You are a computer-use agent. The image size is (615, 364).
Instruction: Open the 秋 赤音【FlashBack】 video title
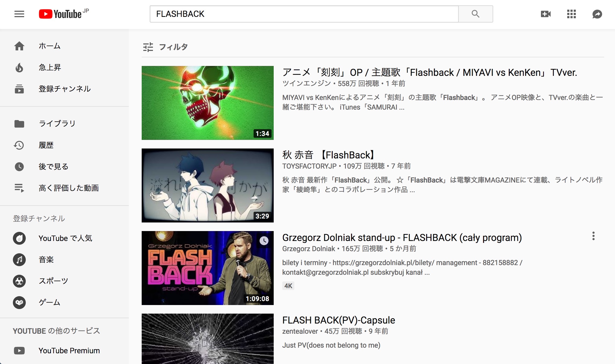point(328,155)
